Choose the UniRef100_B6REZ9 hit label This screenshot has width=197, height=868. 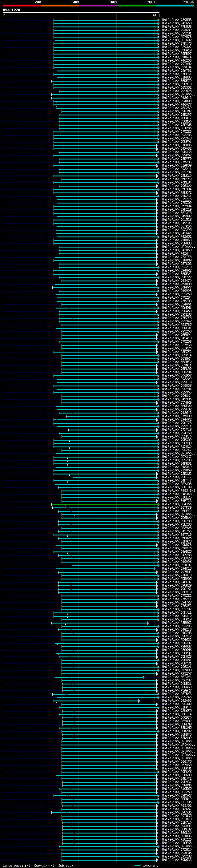177,81
